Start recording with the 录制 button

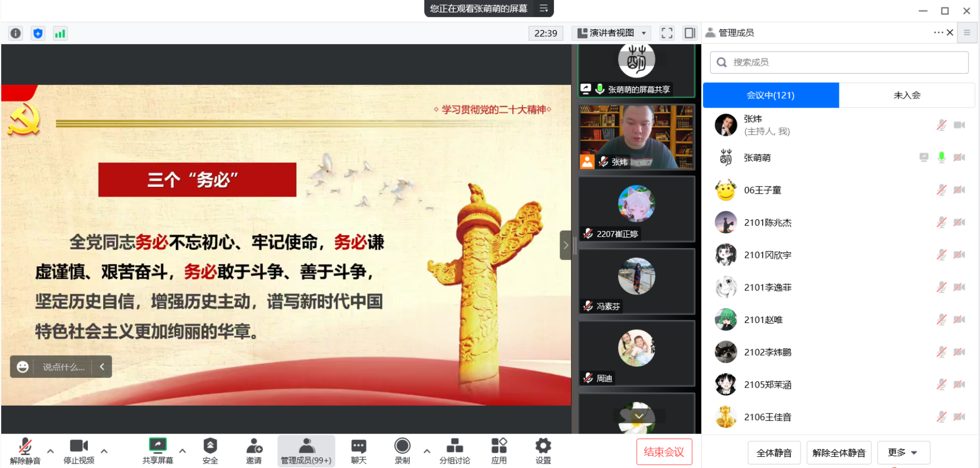pyautogui.click(x=402, y=451)
